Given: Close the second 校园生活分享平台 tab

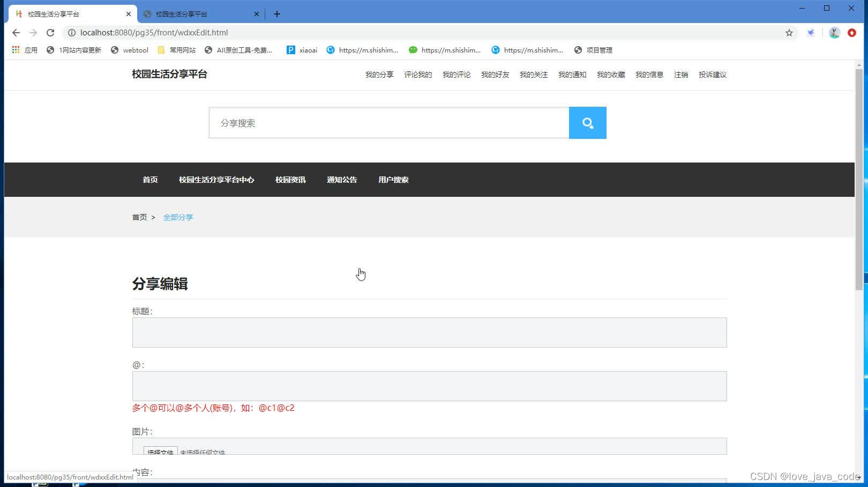Looking at the screenshot, I should point(257,14).
